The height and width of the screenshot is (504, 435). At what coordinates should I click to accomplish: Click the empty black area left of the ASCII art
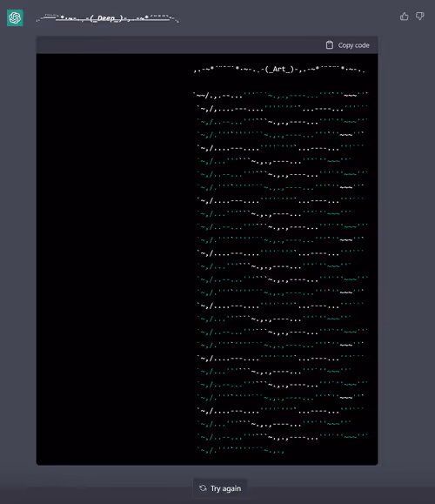pyautogui.click(x=114, y=257)
